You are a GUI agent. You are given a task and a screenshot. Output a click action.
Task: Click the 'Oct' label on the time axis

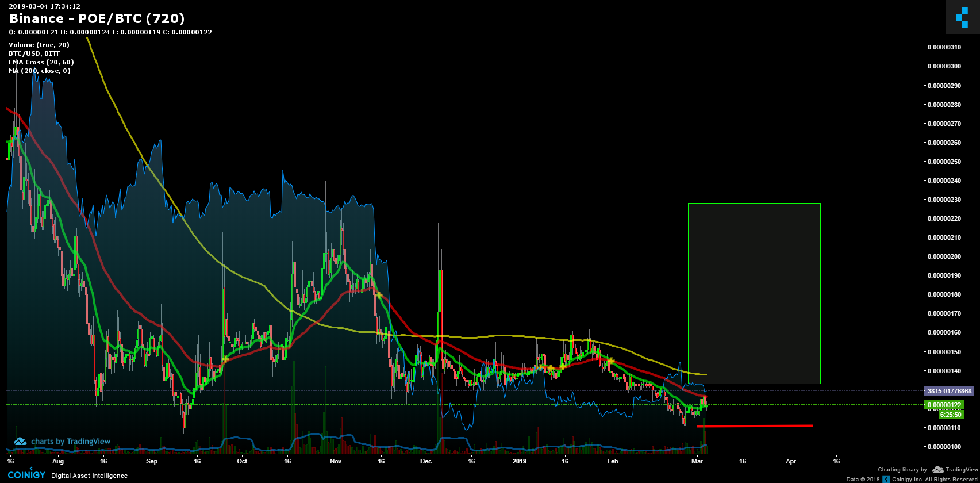point(242,461)
